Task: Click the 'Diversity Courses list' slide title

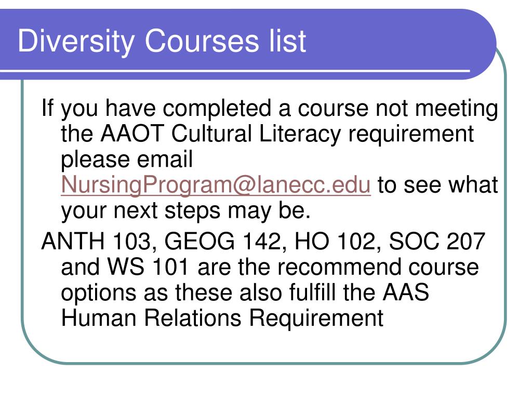Action: 162,42
